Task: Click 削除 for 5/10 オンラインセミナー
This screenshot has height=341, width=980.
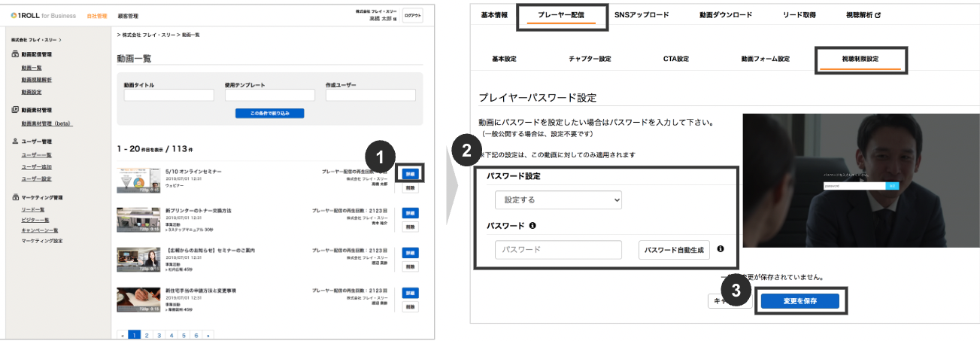Action: point(411,187)
